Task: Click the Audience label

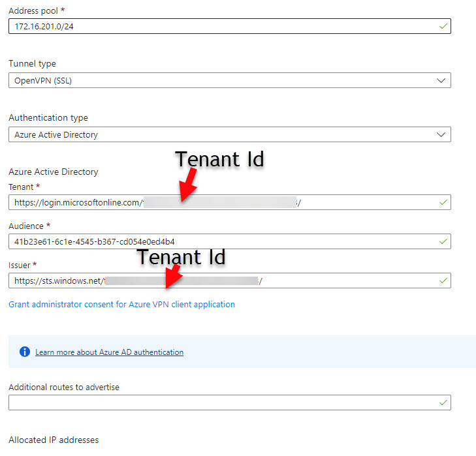Action: (x=26, y=226)
